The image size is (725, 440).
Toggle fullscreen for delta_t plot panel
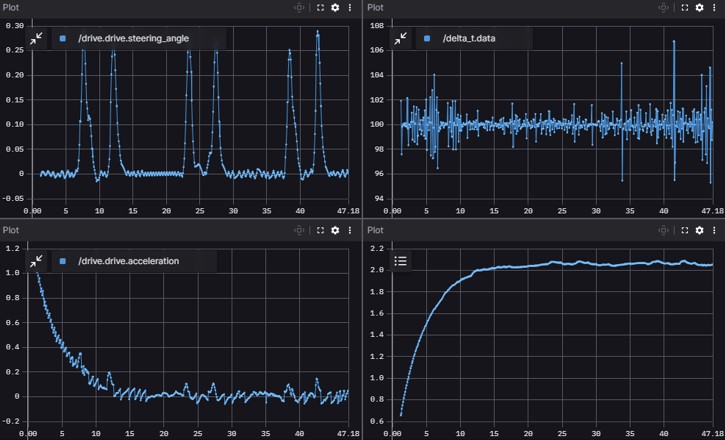click(685, 7)
